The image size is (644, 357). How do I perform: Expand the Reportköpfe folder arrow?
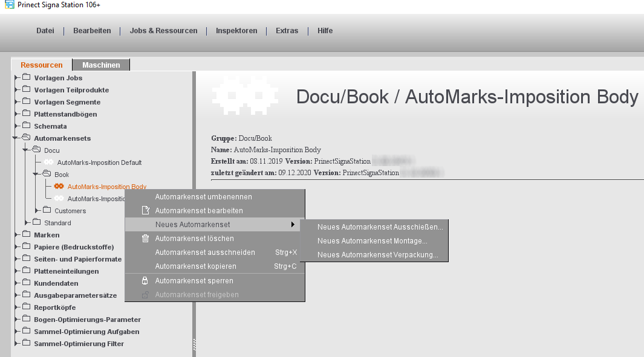tap(16, 307)
